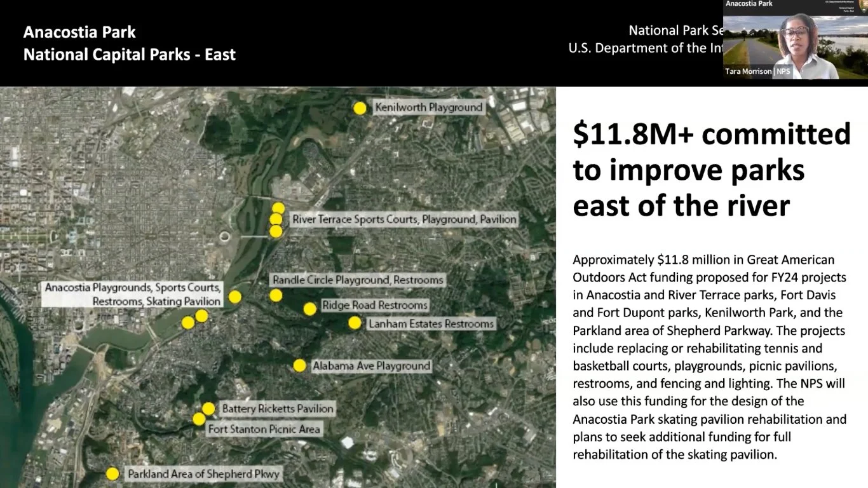868x488 pixels.
Task: Select the lowest River Terrace yellow marker
Action: (276, 231)
